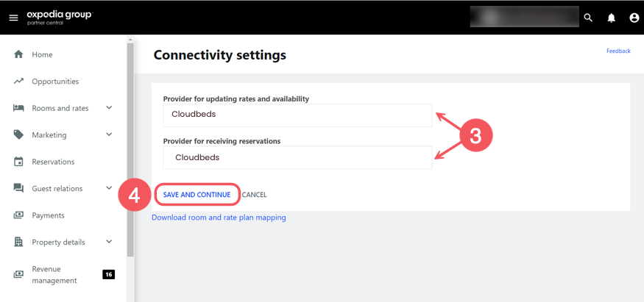Open the hamburger navigation menu
The width and height of the screenshot is (644, 302).
[13, 18]
